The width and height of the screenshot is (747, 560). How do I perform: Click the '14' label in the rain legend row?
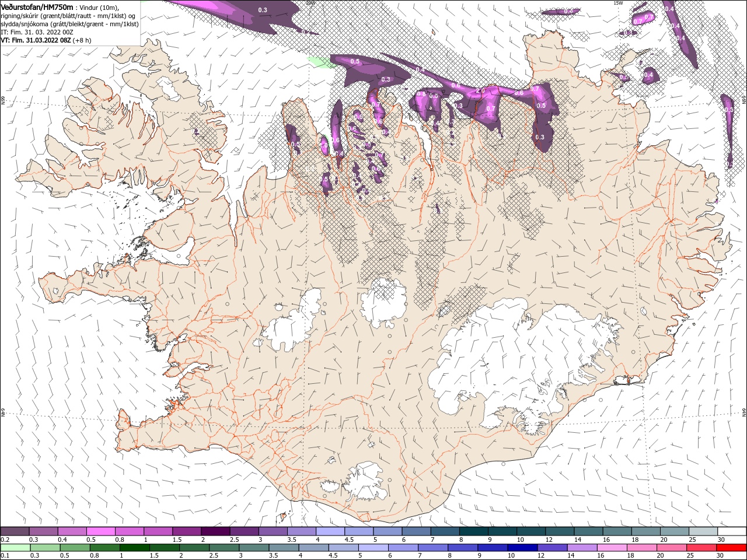pyautogui.click(x=572, y=556)
